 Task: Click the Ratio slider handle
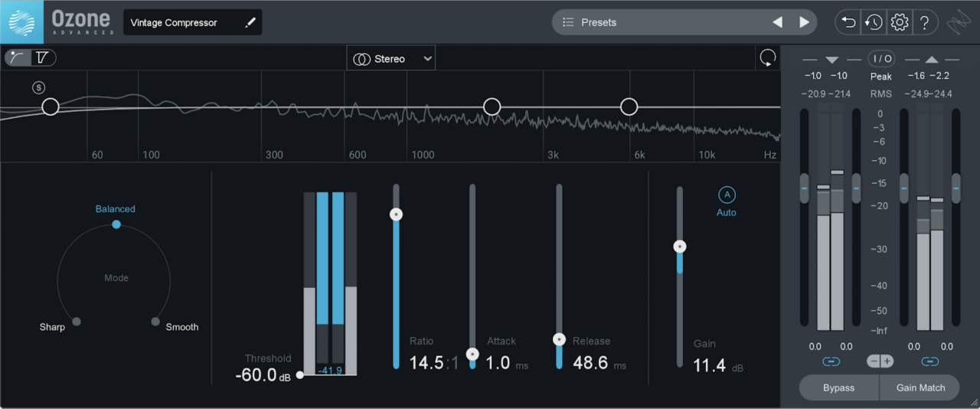click(396, 214)
